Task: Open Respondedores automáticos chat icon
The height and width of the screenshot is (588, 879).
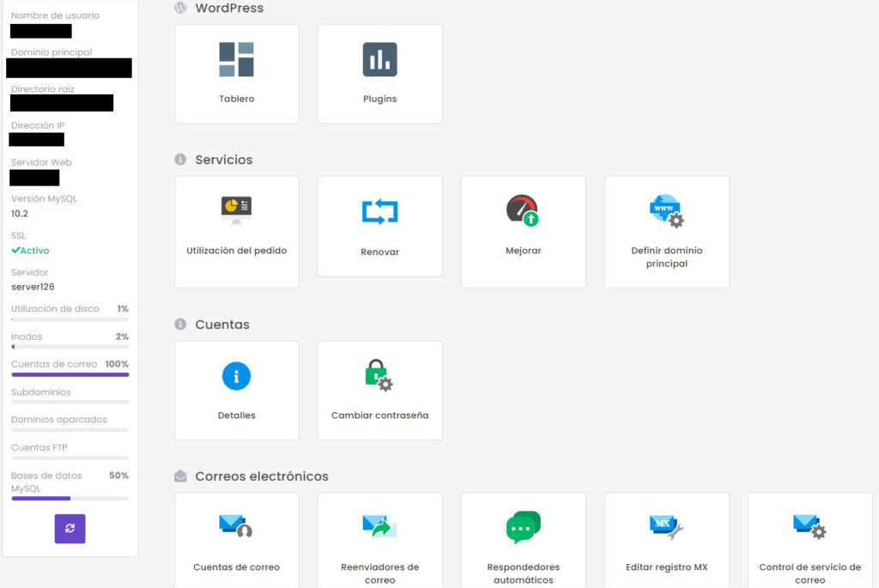Action: pos(523,527)
